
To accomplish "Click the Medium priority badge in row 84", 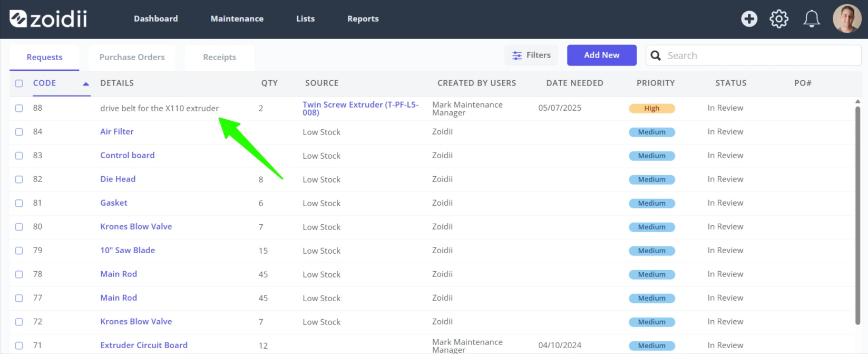I will click(652, 132).
